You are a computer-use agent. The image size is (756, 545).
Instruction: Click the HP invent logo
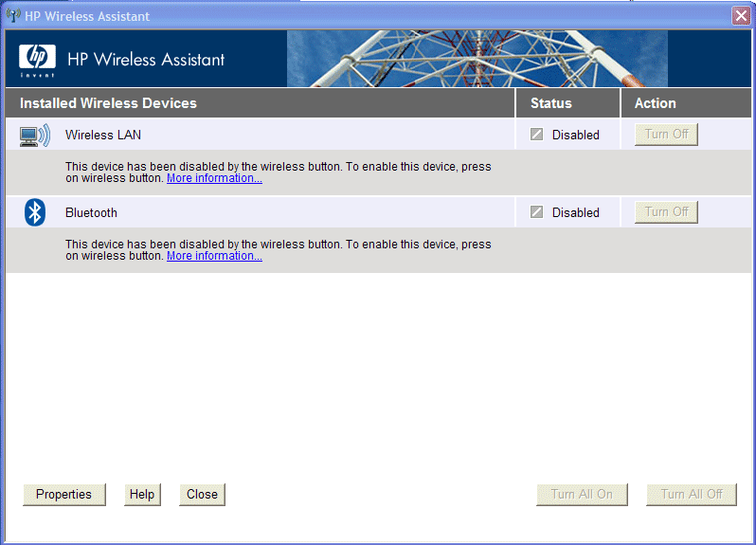(x=37, y=61)
